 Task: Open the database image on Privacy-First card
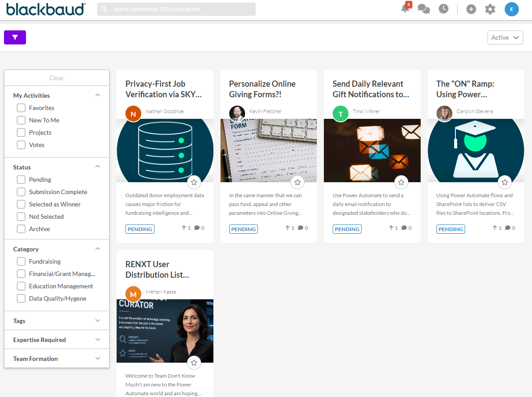(165, 151)
